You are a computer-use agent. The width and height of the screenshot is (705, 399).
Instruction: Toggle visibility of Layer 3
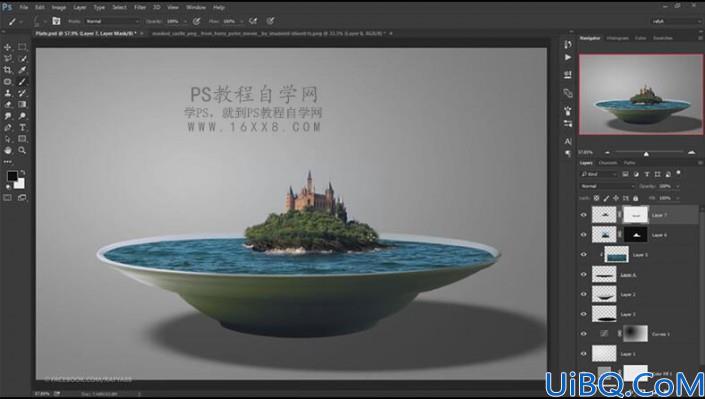pos(584,314)
